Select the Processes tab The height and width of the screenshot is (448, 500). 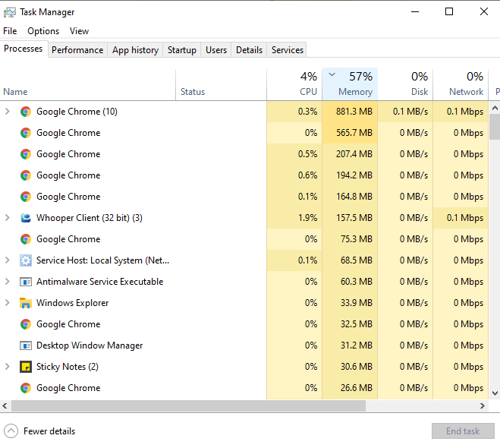[24, 49]
